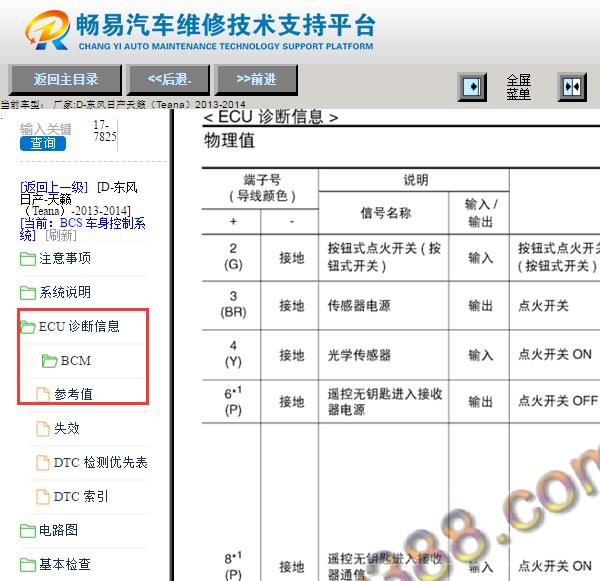Image resolution: width=600 pixels, height=581 pixels.
Task: Click terminal cell 6*1 (P)
Action: [233, 401]
